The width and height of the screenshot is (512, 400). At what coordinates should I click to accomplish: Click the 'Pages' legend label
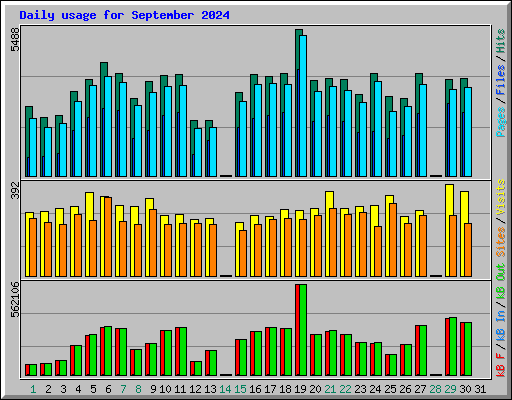(x=501, y=122)
